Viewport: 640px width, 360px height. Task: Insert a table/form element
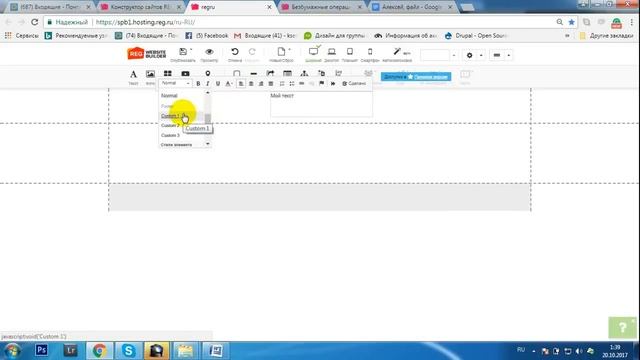click(x=287, y=73)
